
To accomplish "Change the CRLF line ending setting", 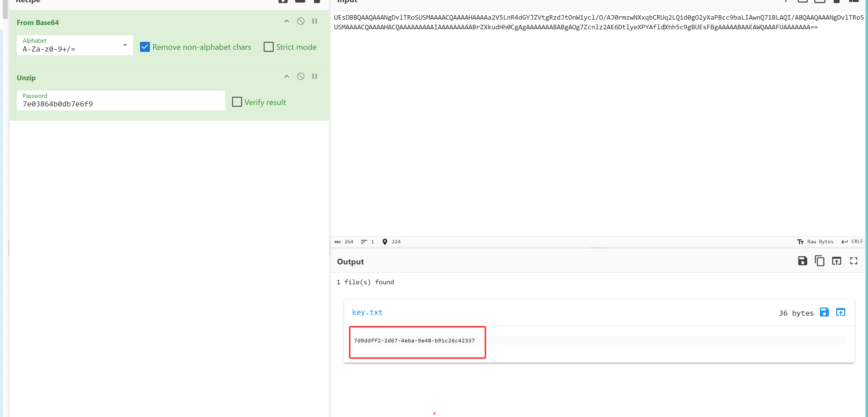I will click(x=852, y=242).
